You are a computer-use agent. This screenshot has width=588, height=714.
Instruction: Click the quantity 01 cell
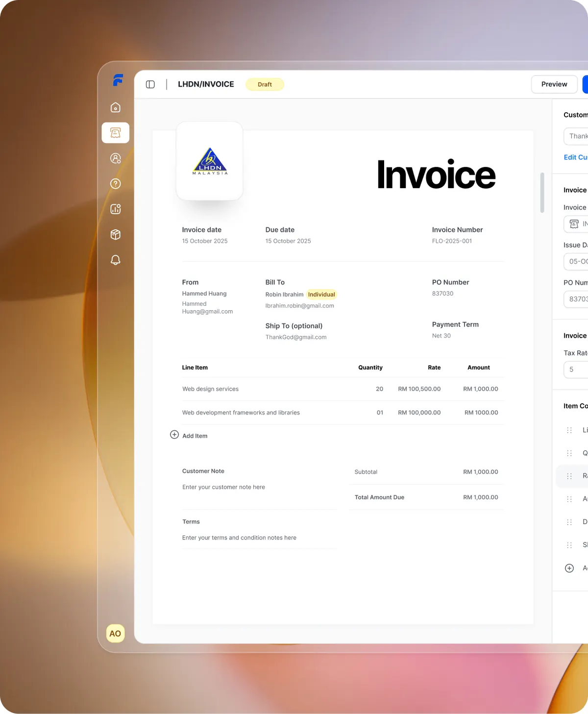point(380,413)
